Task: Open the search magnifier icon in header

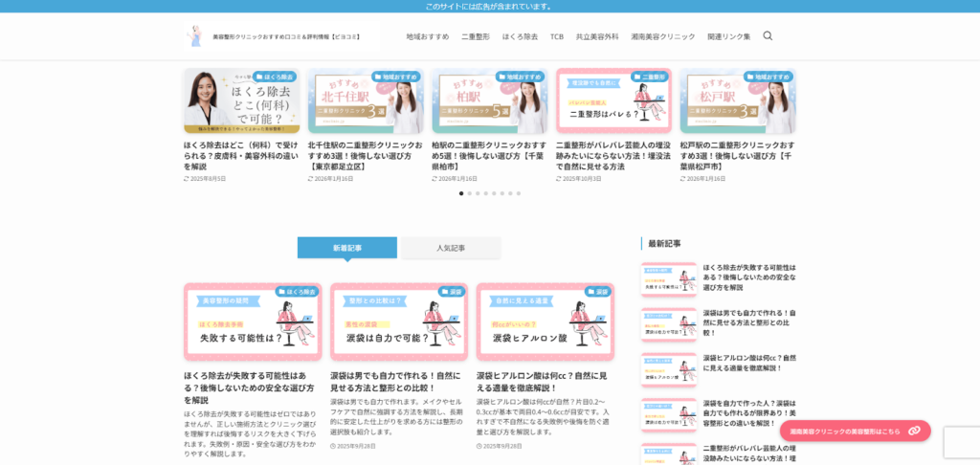Action: [x=768, y=35]
